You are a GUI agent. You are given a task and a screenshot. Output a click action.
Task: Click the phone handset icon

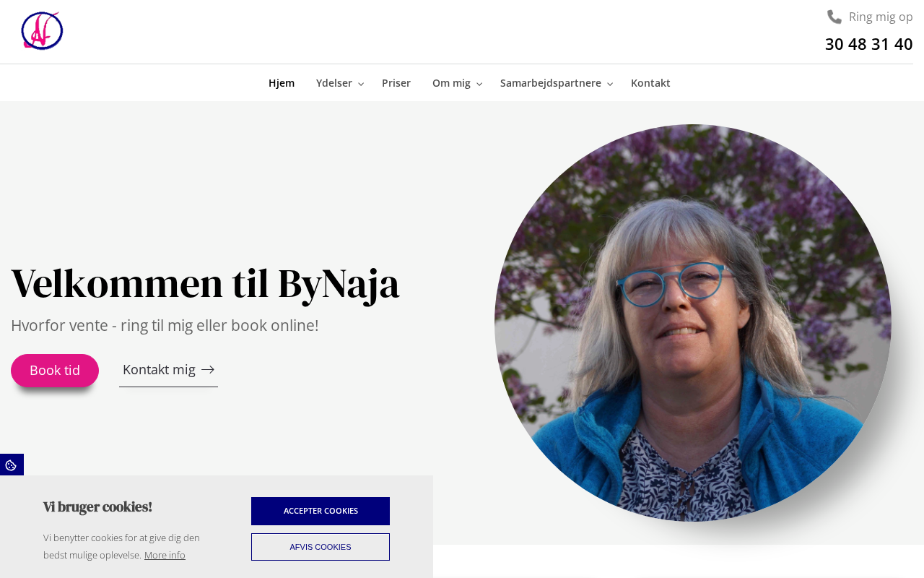tap(834, 17)
